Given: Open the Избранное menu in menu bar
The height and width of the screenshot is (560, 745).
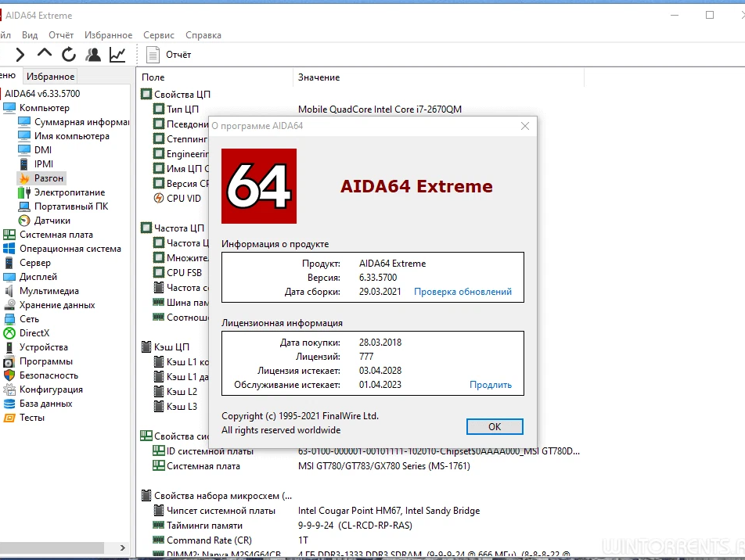Looking at the screenshot, I should (x=108, y=35).
